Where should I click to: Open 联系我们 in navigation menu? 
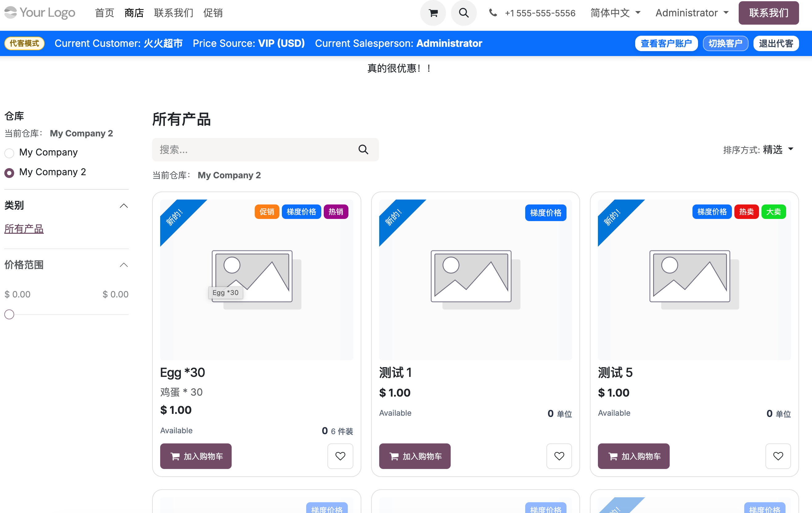tap(174, 13)
